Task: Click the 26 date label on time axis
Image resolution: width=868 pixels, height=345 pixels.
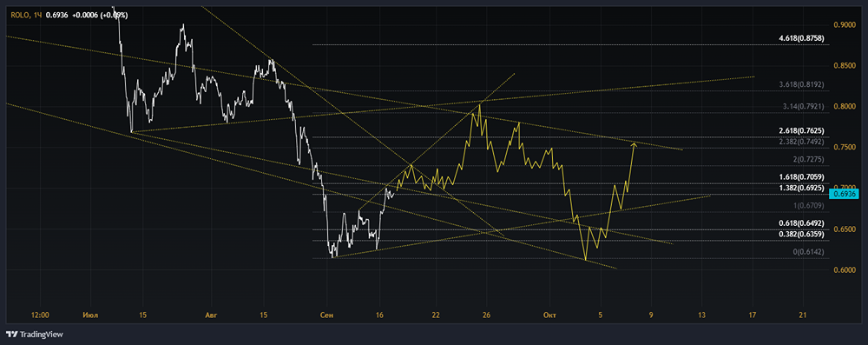Action: (487, 315)
